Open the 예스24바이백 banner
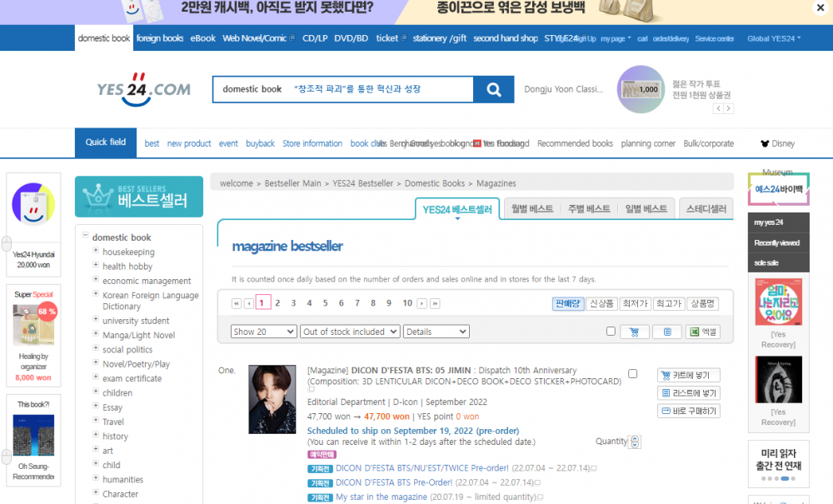This screenshot has width=833, height=504. 778,189
